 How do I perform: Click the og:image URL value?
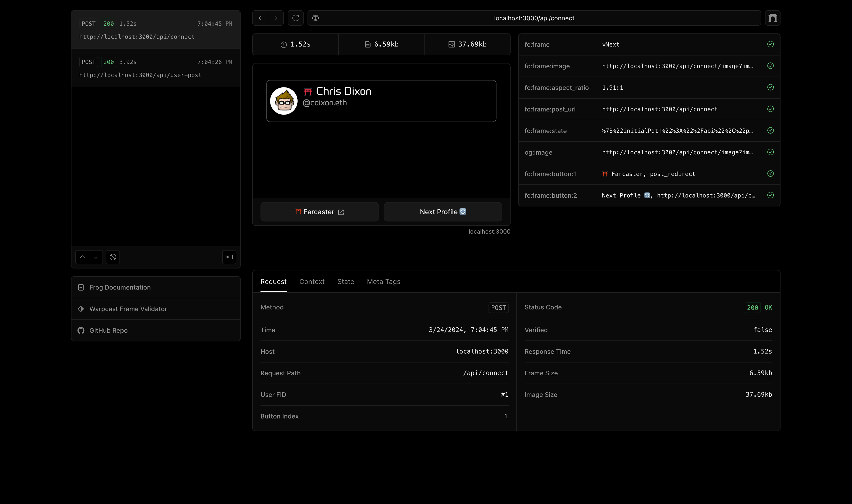tap(678, 152)
